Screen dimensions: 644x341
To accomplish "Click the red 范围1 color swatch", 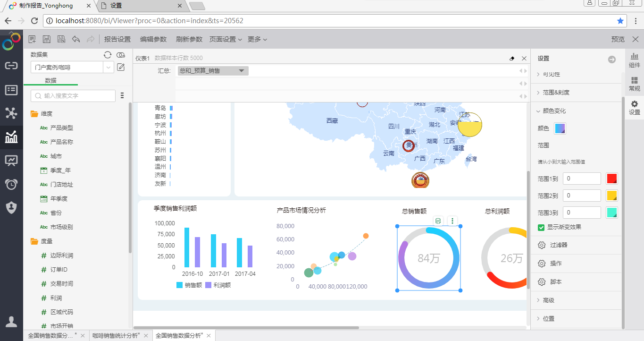I will (611, 179).
